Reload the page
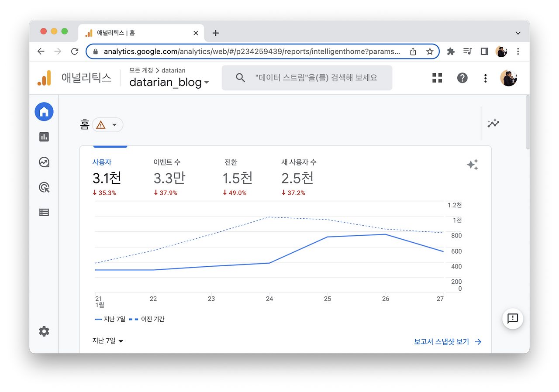Image resolution: width=559 pixels, height=392 pixels. 75,52
